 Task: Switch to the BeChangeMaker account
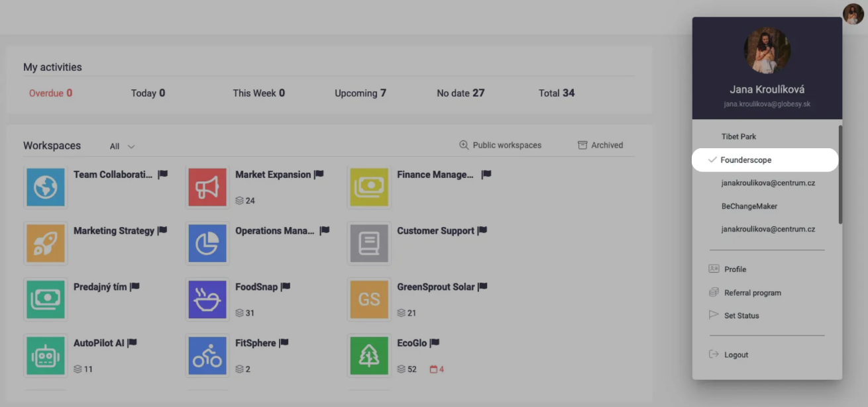pos(749,206)
